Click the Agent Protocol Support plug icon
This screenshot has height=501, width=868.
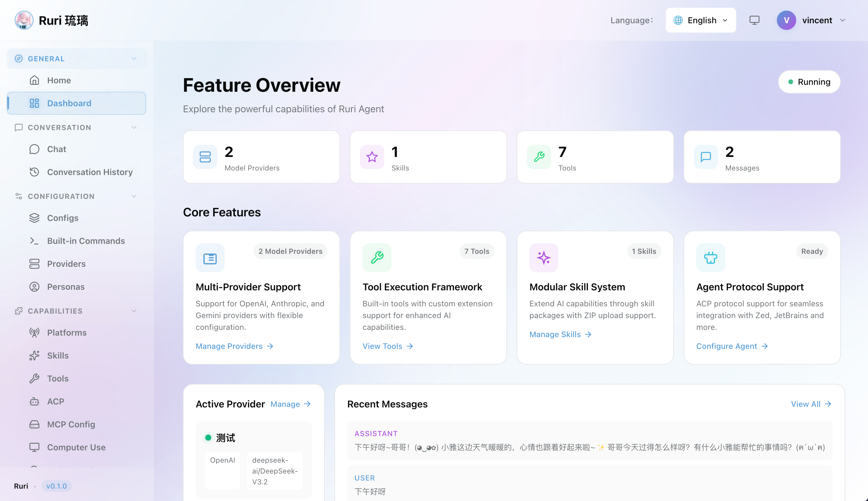pyautogui.click(x=710, y=258)
